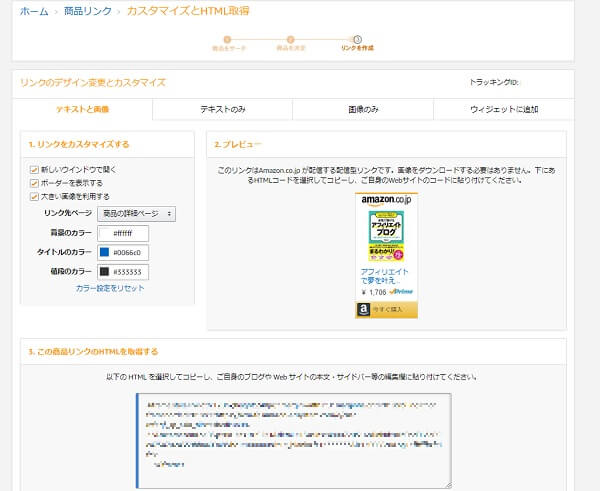Click カスタマイズとHTML取得 breadcrumb text
The width and height of the screenshot is (600, 491).
pos(188,11)
